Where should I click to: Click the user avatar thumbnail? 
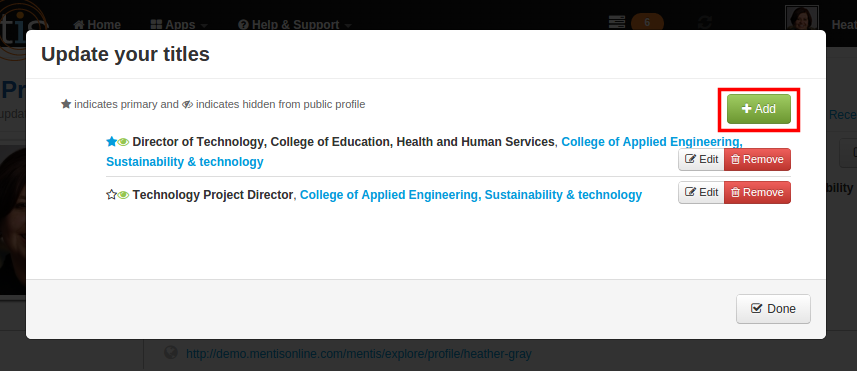click(802, 19)
